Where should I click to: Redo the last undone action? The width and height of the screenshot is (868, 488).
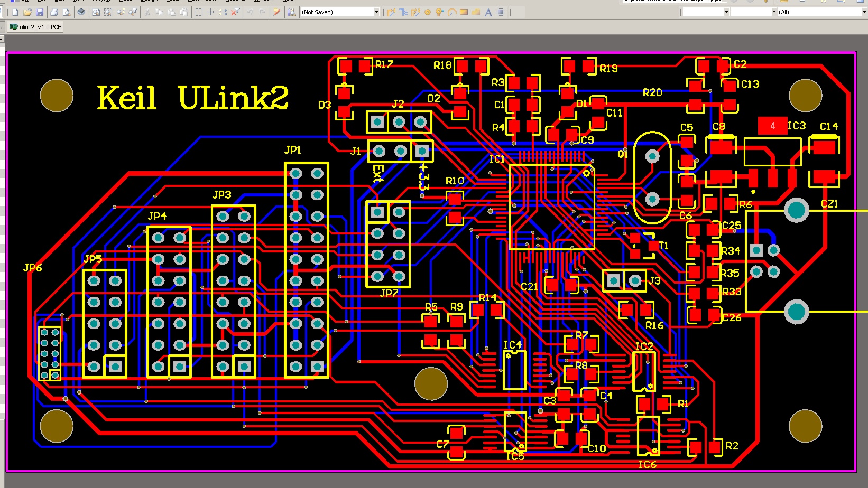[262, 12]
